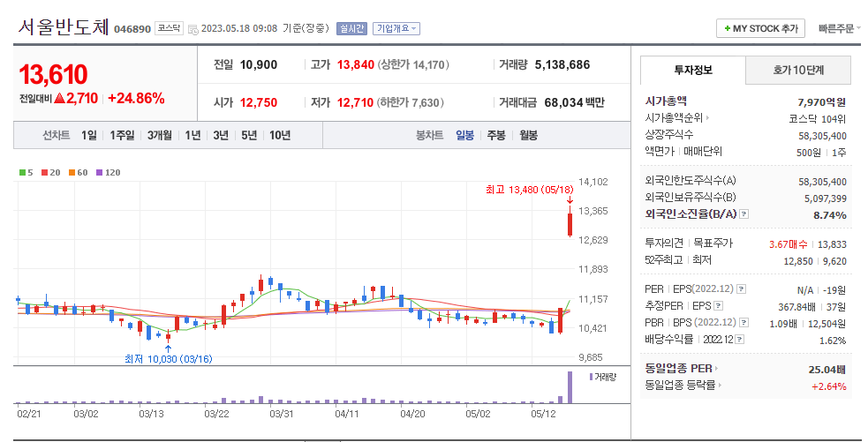The width and height of the screenshot is (868, 442).
Task: Expand the 빠른주문 menu
Action: pos(839,28)
